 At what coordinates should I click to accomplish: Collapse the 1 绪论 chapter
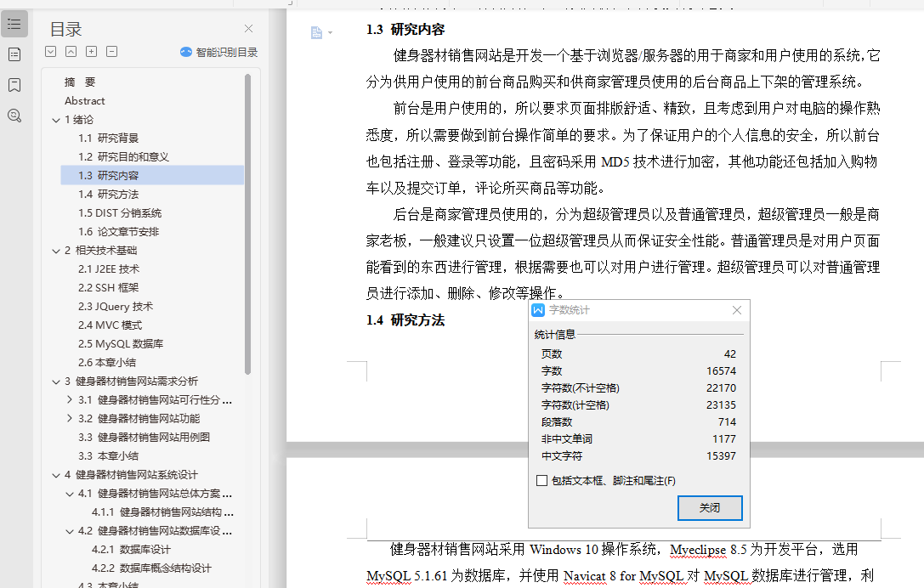click(56, 120)
